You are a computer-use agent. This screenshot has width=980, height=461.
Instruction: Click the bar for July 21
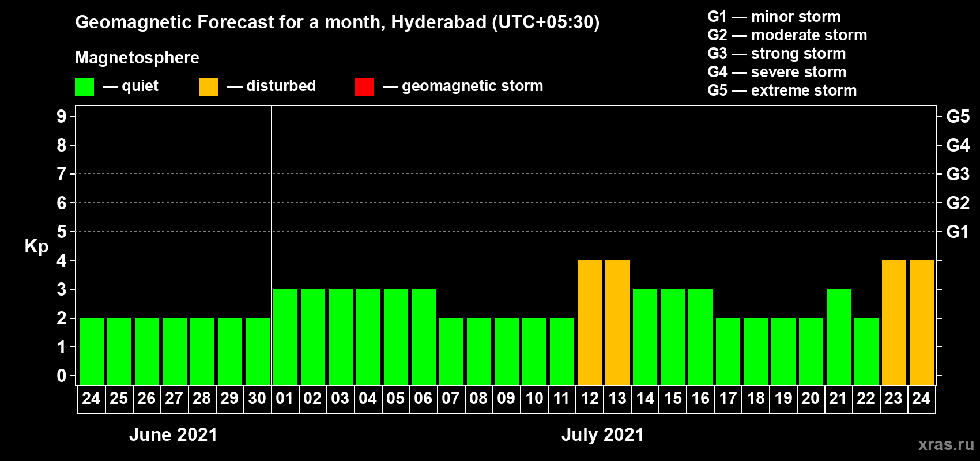(839, 337)
